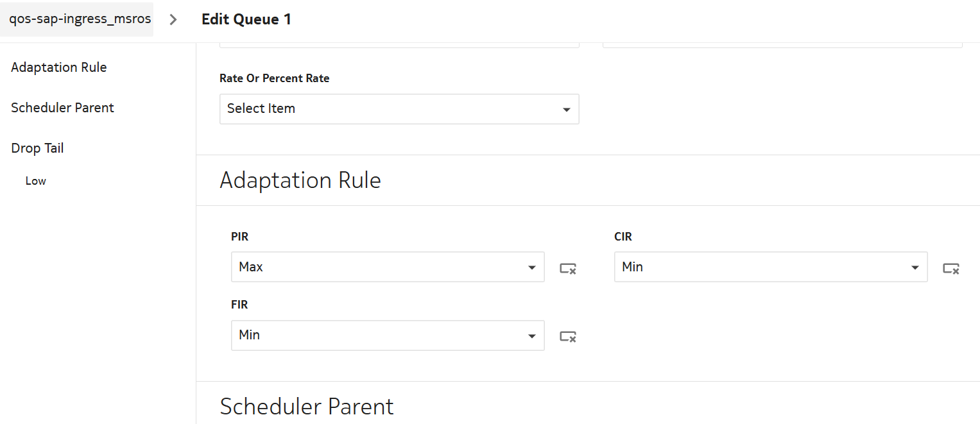Viewport: 980px width, 424px height.
Task: Jump to Adaptation Rule in sidebar
Action: tap(59, 67)
